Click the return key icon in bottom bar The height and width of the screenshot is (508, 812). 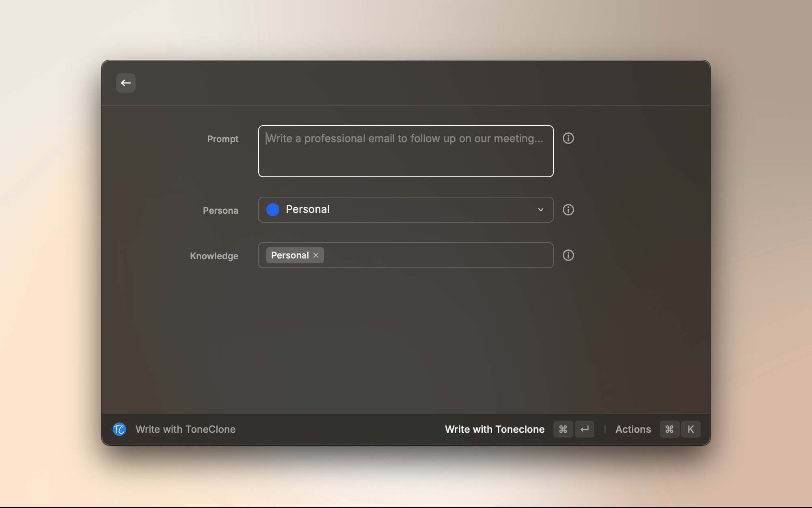click(585, 429)
